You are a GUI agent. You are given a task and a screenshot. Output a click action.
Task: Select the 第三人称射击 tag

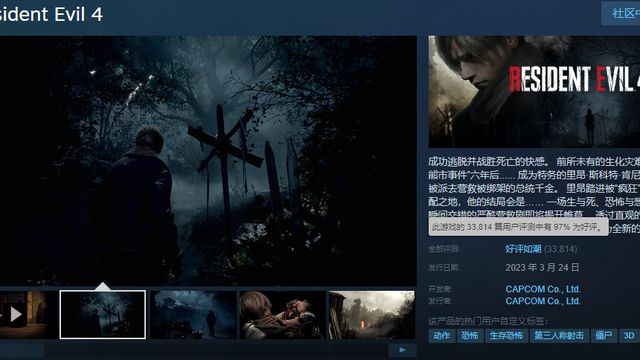(x=559, y=336)
